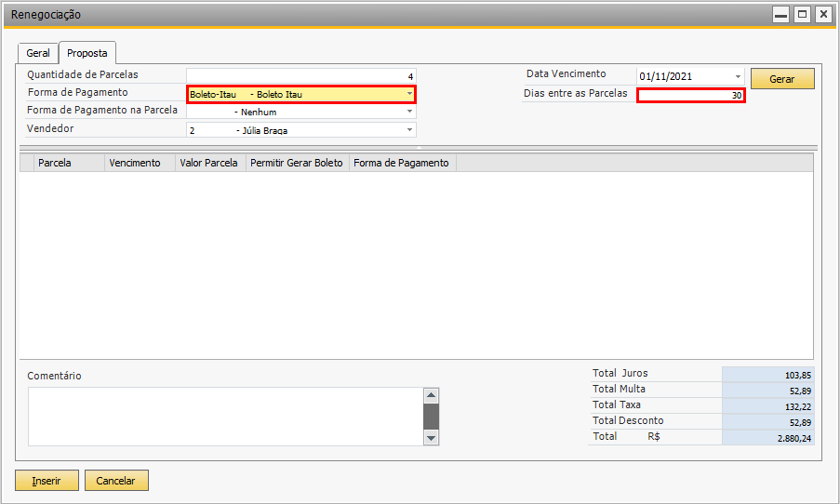Screen dimensions: 840x504
Task: Click inside the Comentário text box
Action: 225,417
